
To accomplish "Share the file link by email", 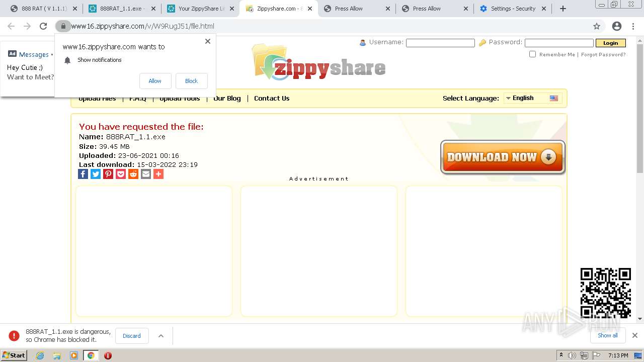I will coord(146,174).
